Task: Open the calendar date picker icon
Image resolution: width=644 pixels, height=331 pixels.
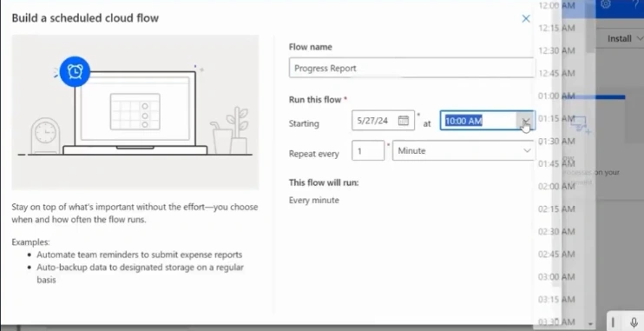Action: pyautogui.click(x=404, y=120)
